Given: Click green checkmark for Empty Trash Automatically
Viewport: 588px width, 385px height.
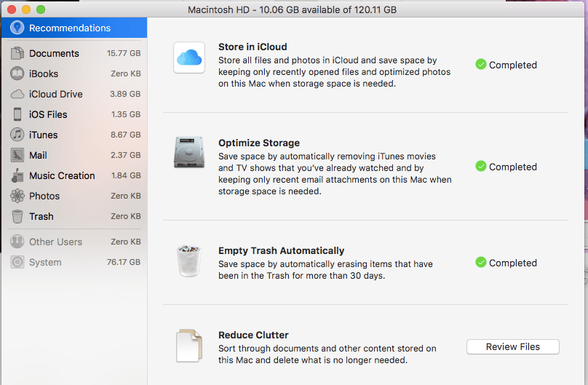Looking at the screenshot, I should point(481,262).
